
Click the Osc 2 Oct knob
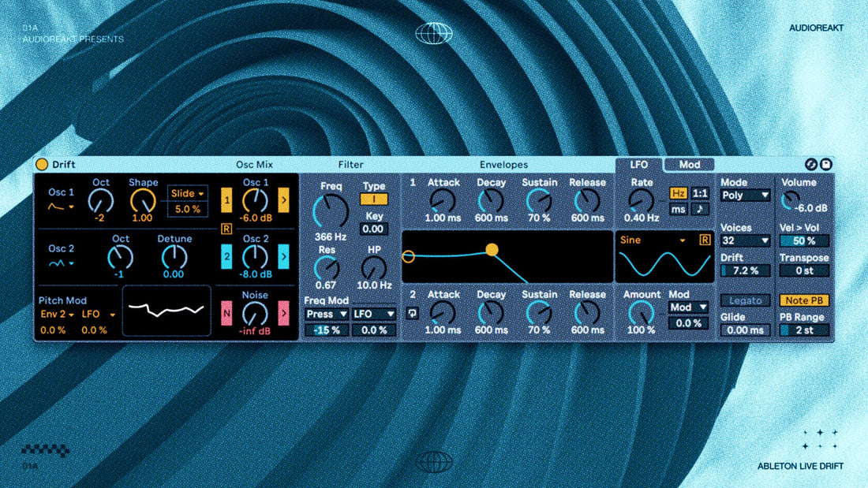pos(120,257)
